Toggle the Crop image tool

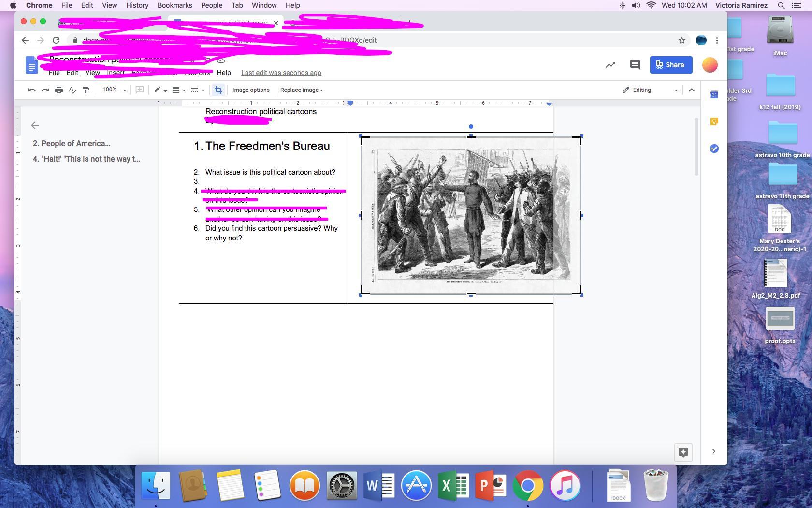click(x=218, y=90)
